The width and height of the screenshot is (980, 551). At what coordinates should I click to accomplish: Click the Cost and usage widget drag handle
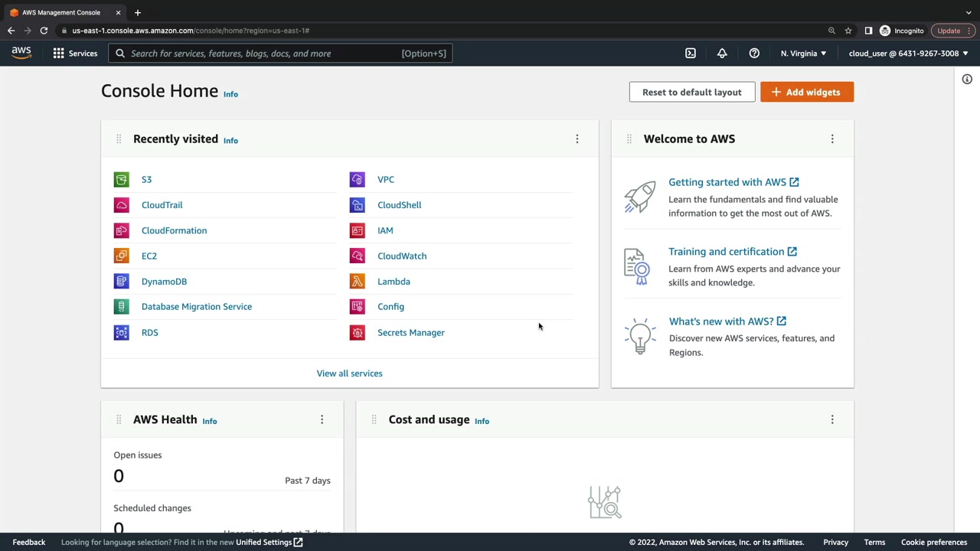tap(374, 419)
